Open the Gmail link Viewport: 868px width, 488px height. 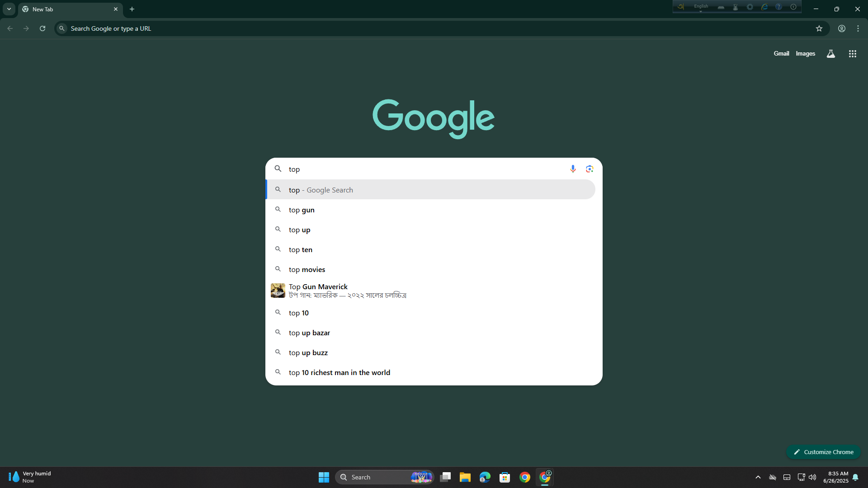pos(781,53)
